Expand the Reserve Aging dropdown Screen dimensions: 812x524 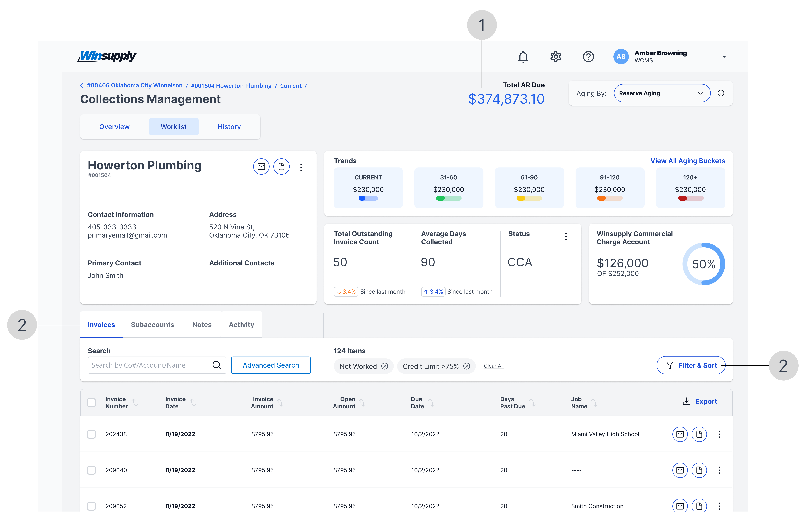pos(662,93)
